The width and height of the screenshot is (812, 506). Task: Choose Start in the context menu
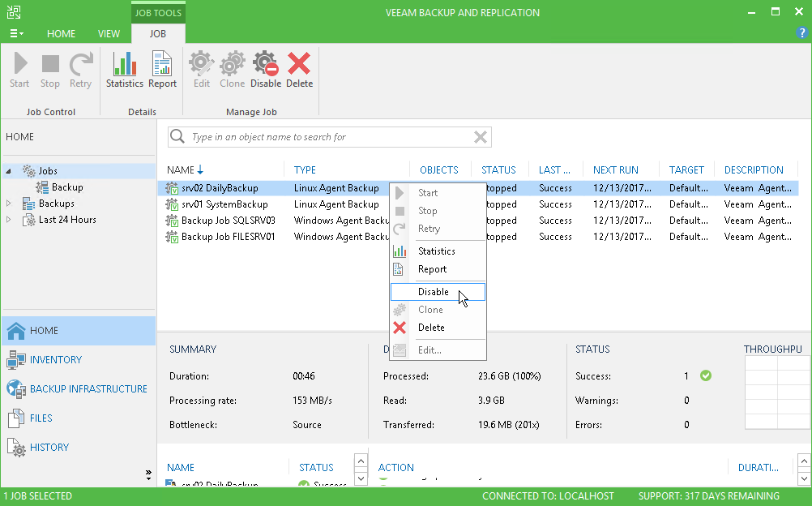438,193
